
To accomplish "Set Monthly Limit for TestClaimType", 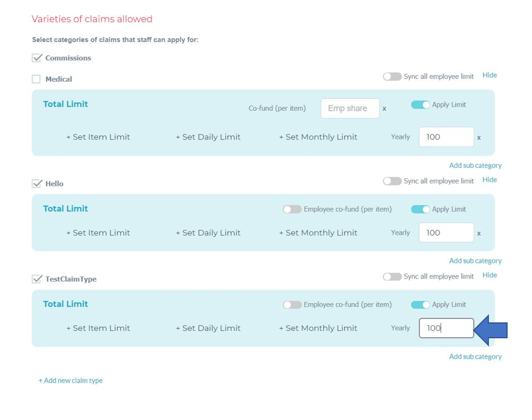I will pos(318,328).
